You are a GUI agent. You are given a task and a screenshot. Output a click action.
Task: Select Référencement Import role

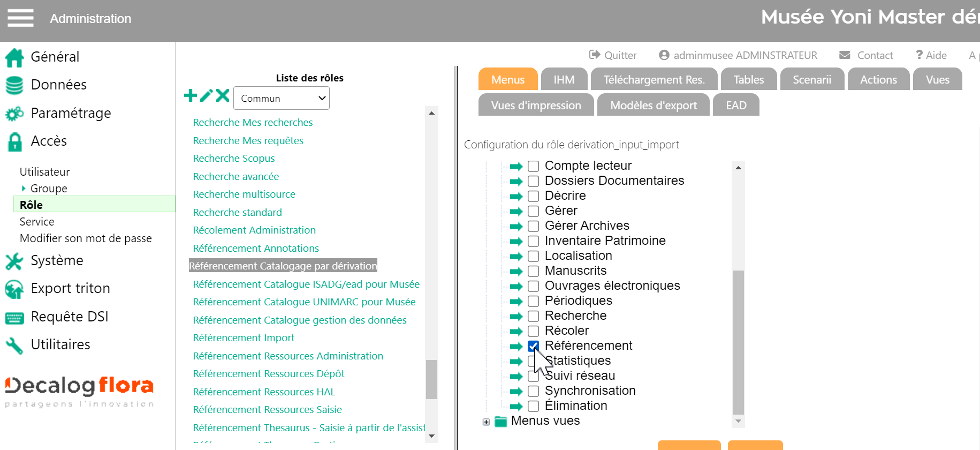[x=244, y=338]
